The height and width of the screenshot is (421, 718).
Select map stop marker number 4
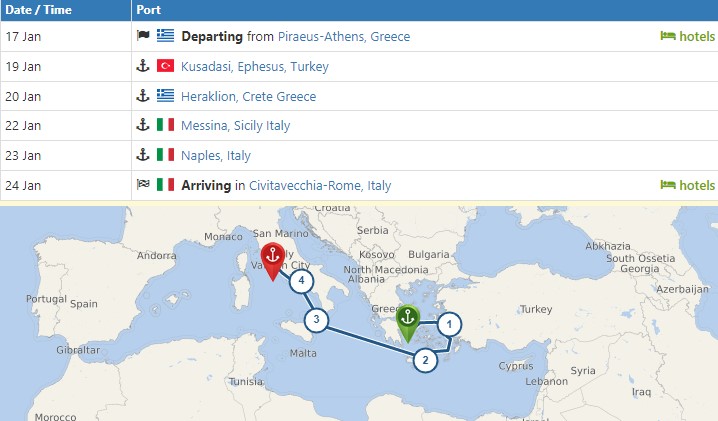point(300,281)
